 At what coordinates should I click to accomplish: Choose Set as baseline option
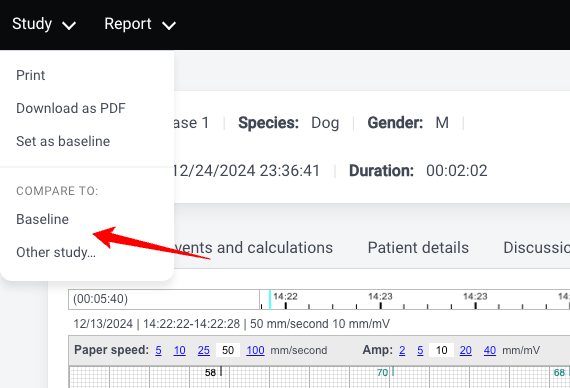click(63, 141)
